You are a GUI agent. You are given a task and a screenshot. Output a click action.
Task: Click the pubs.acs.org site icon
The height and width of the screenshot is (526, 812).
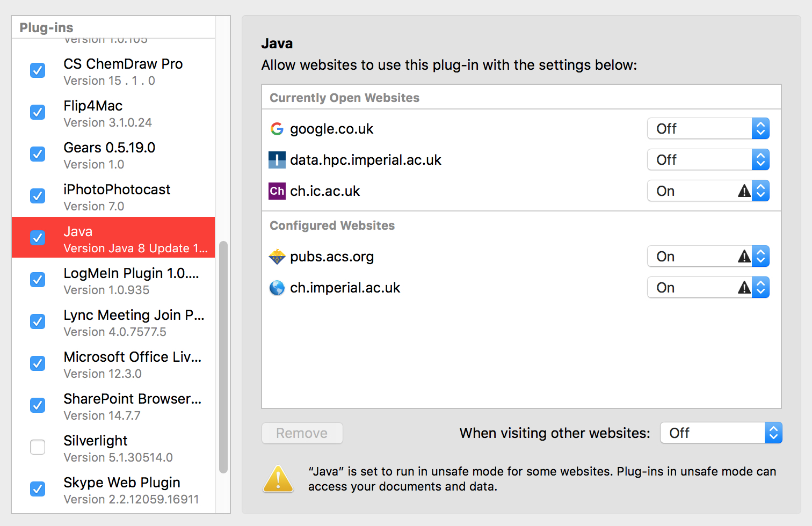pyautogui.click(x=277, y=257)
